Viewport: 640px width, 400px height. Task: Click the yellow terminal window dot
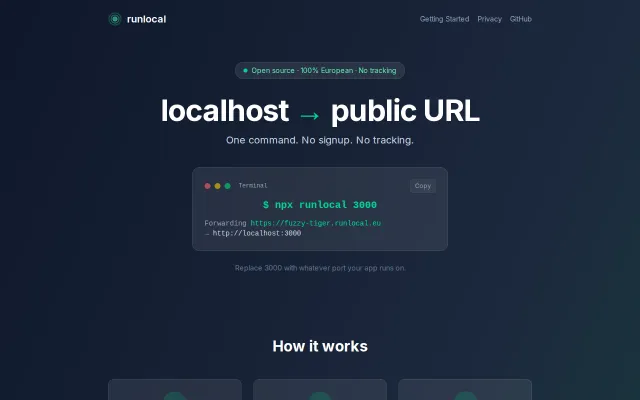pyautogui.click(x=218, y=186)
